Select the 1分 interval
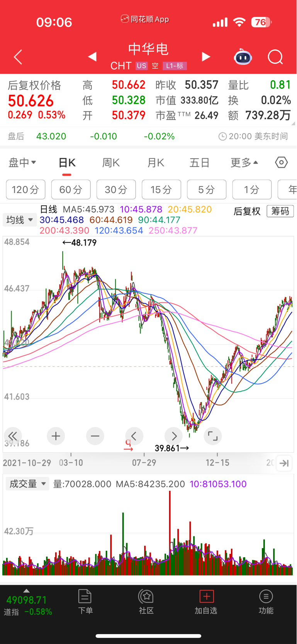This screenshot has height=644, width=297. click(252, 190)
